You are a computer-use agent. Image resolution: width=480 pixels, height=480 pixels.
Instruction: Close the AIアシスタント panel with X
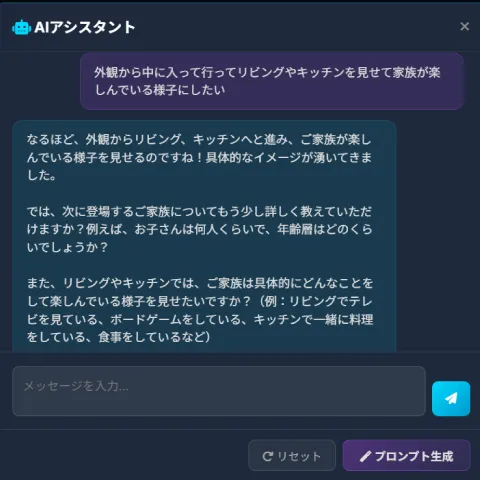(x=464, y=26)
